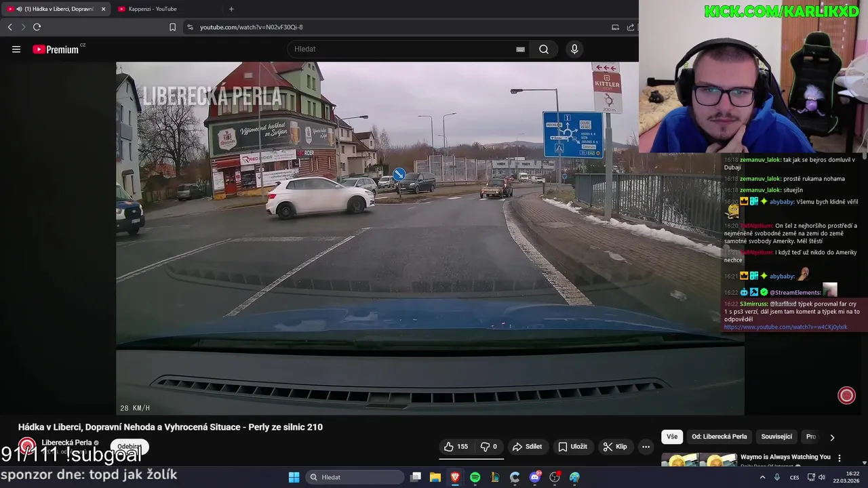Click the address bar URL
The image size is (868, 488).
click(252, 27)
